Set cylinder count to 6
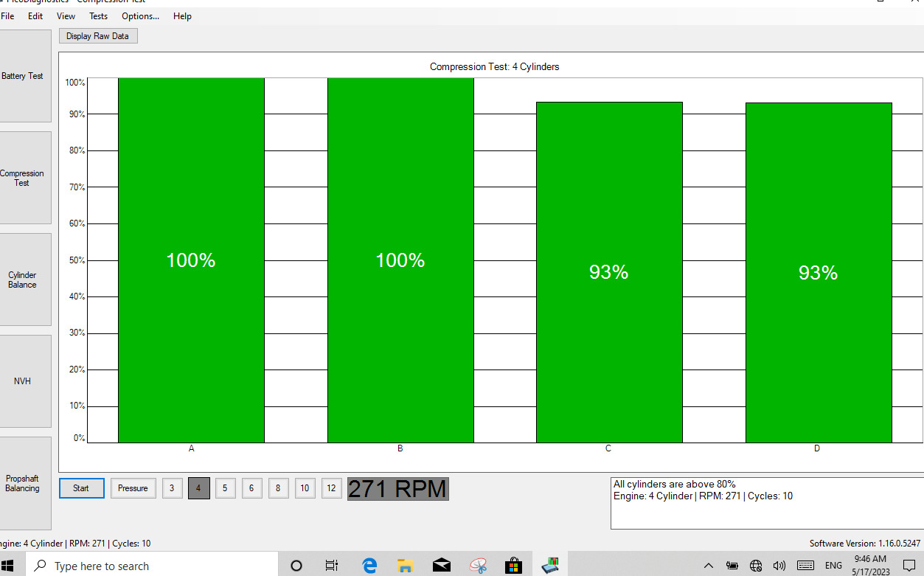924x576 pixels. coord(251,488)
